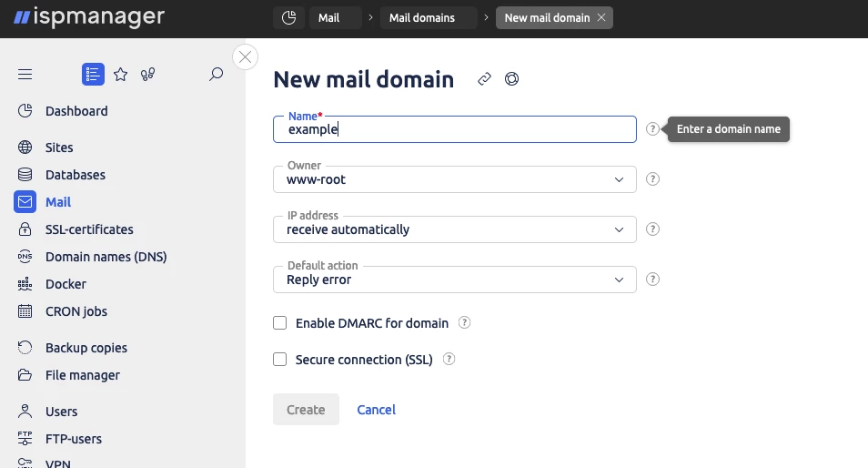The width and height of the screenshot is (868, 468).
Task: Open the Owner dropdown
Action: coord(455,179)
